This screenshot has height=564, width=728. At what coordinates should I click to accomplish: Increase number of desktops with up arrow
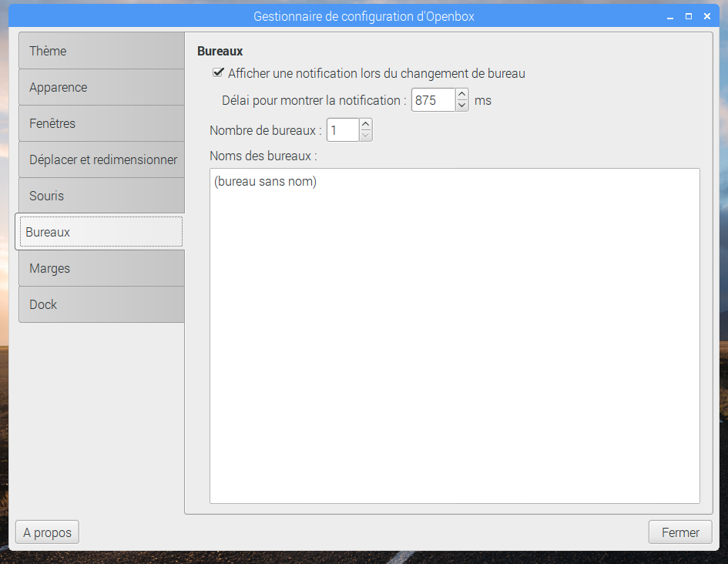(366, 124)
